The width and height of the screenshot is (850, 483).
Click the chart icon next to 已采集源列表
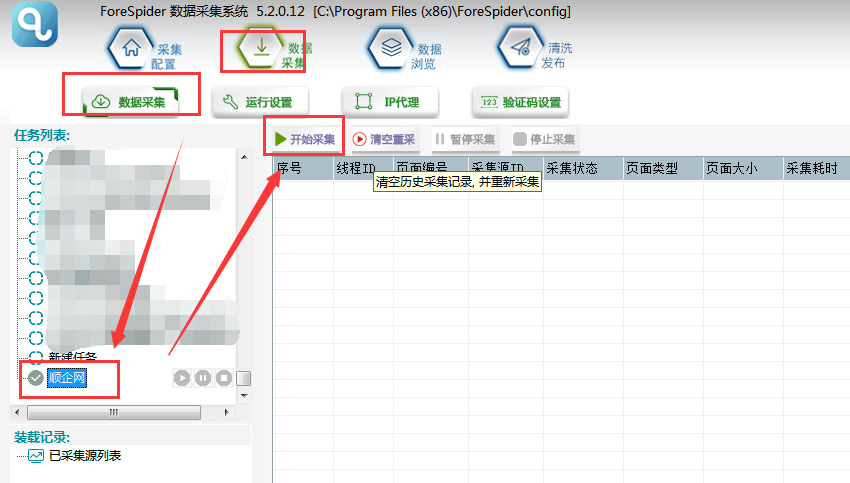36,456
